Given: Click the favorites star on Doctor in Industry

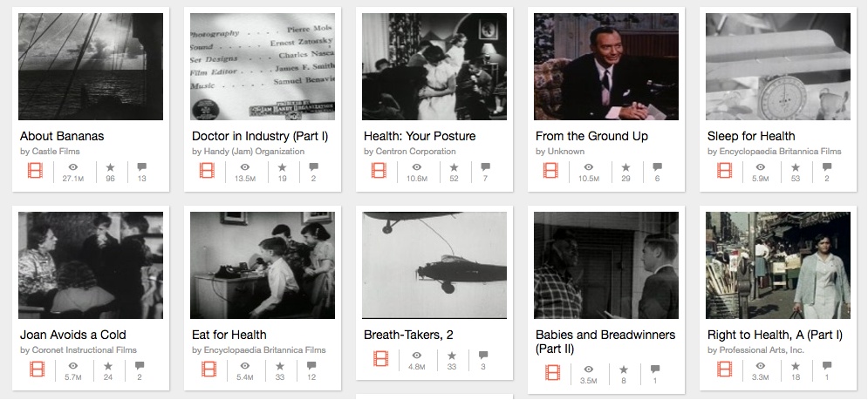Looking at the screenshot, I should tap(282, 166).
